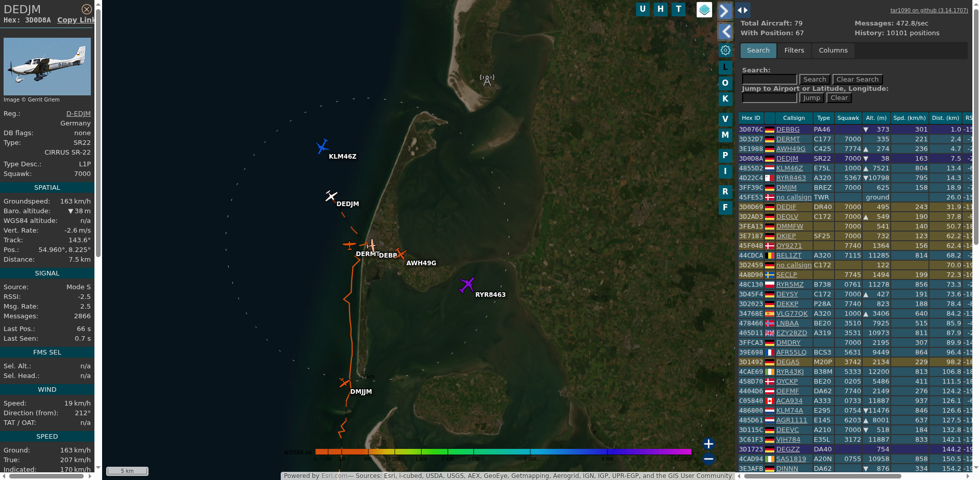This screenshot has height=480, width=980.
Task: Click the Clear Search button
Action: click(857, 80)
